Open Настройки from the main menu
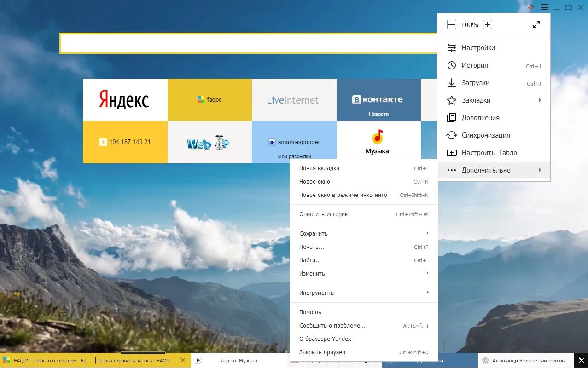 coord(494,48)
